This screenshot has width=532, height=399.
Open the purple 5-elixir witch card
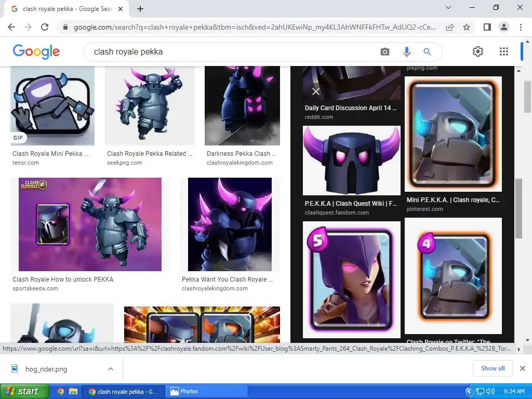[x=352, y=280]
